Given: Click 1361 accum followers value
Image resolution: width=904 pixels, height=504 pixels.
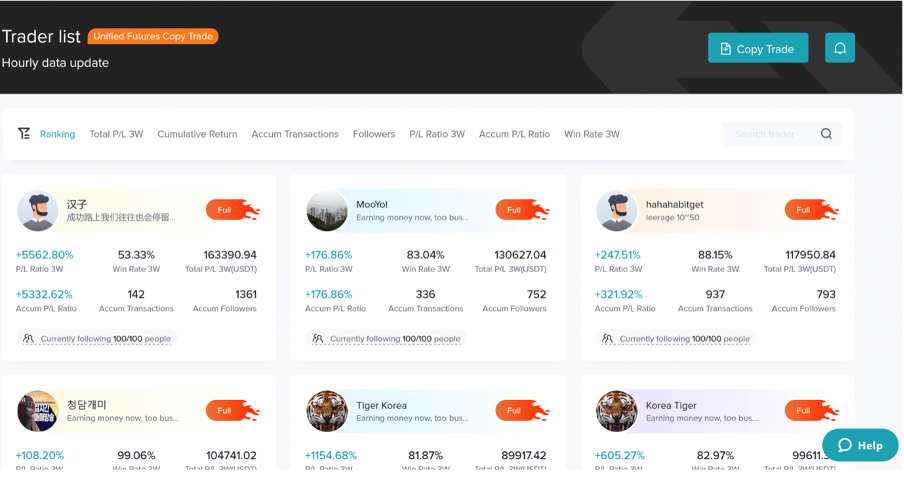Looking at the screenshot, I should (x=246, y=294).
